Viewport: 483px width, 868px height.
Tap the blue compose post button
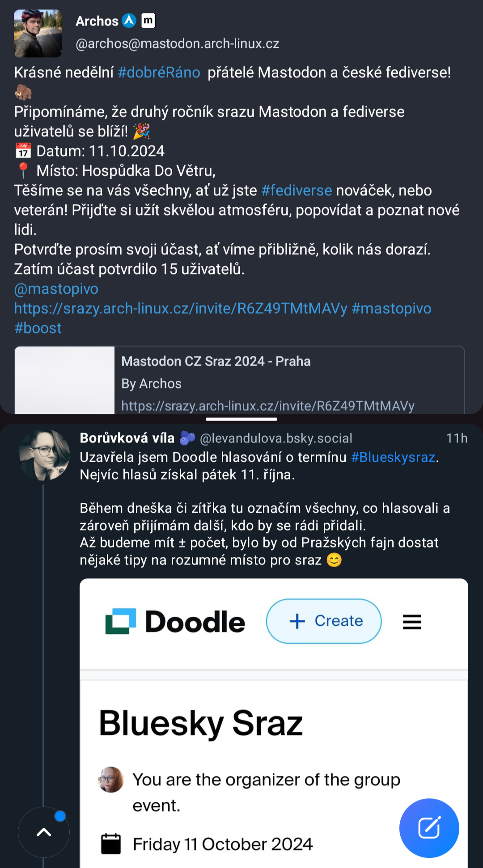[x=429, y=828]
